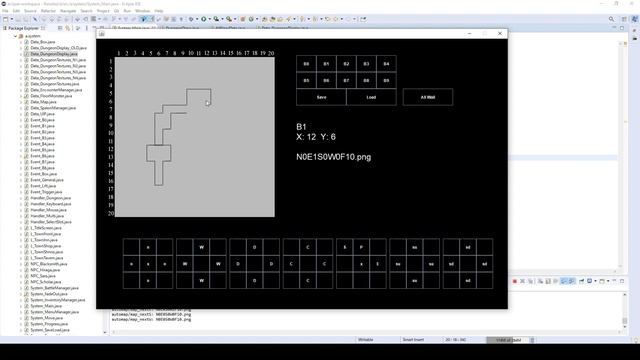Expand the Event_B0.java tree node
The width and height of the screenshot is (640, 360).
[21, 120]
